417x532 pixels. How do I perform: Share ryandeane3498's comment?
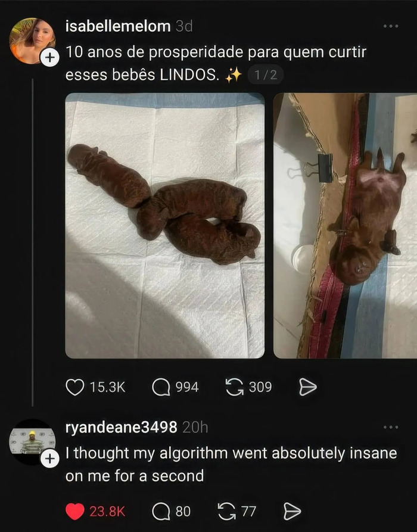click(291, 511)
